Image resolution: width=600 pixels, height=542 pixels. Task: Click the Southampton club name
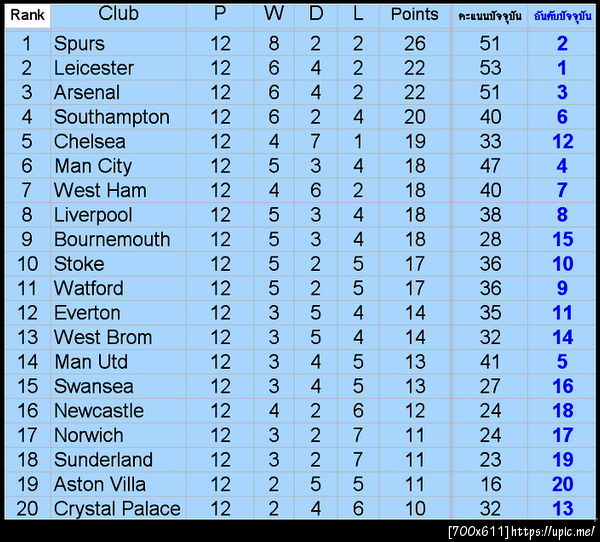click(x=111, y=117)
